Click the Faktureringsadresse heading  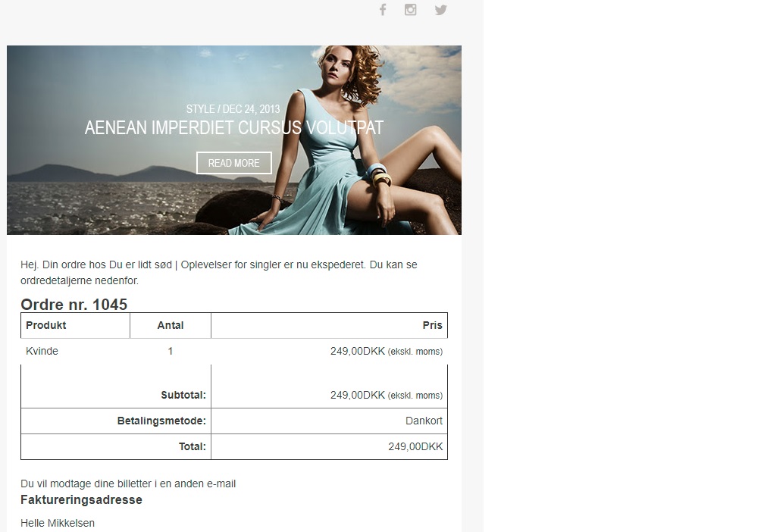click(x=81, y=500)
